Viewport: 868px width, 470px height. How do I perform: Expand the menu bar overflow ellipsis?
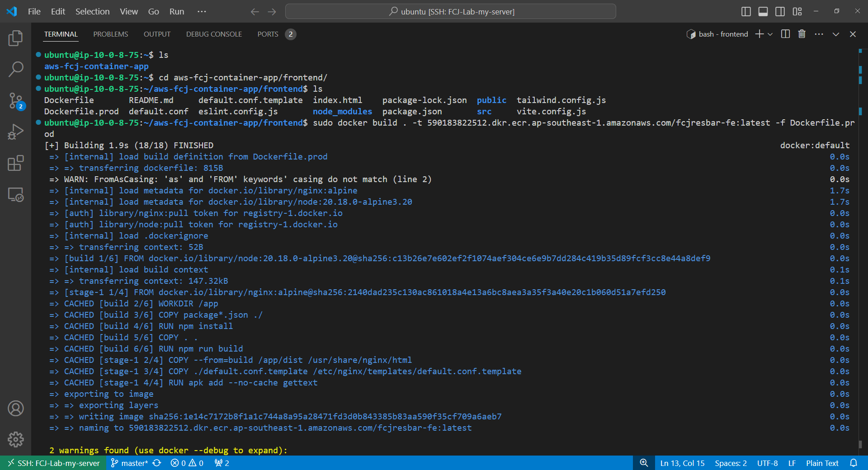(202, 12)
